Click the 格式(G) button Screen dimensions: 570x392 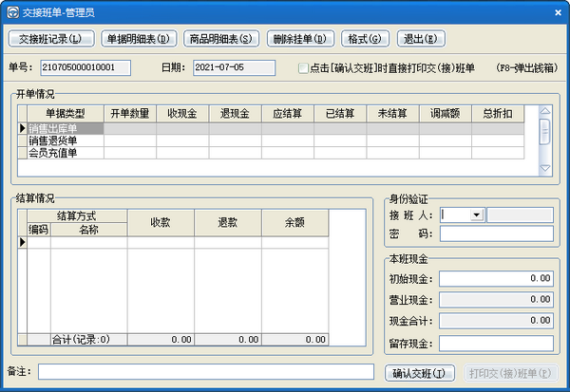[364, 39]
